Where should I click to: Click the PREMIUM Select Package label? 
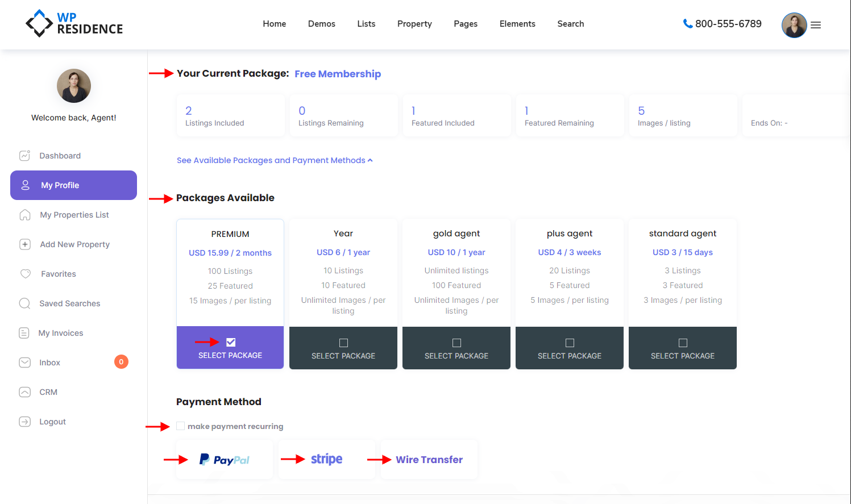230,355
